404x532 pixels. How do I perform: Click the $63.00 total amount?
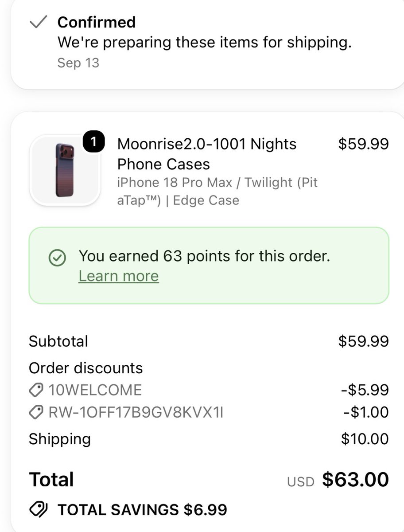(x=355, y=479)
